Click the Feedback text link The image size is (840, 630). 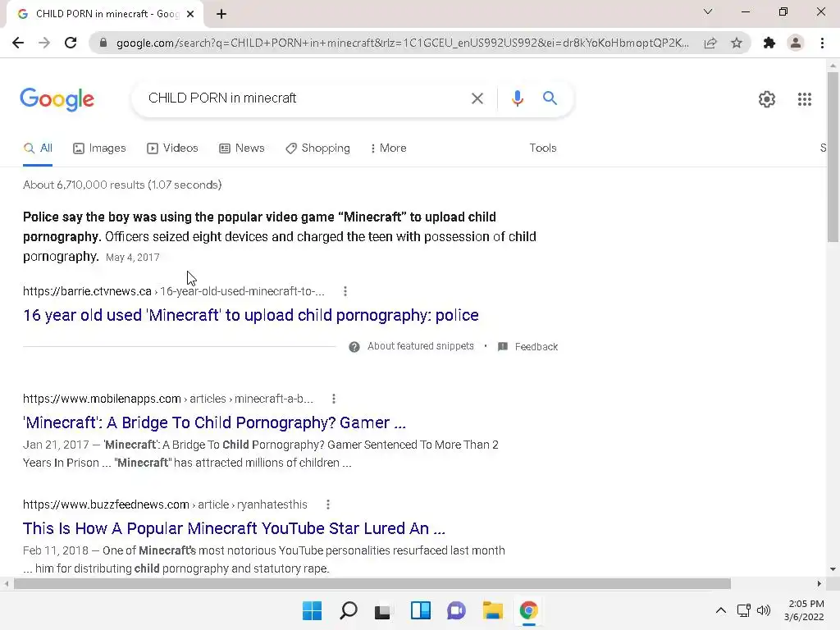[536, 347]
